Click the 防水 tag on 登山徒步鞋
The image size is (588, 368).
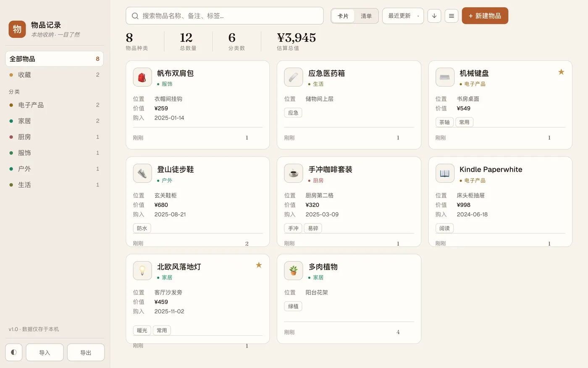click(142, 228)
